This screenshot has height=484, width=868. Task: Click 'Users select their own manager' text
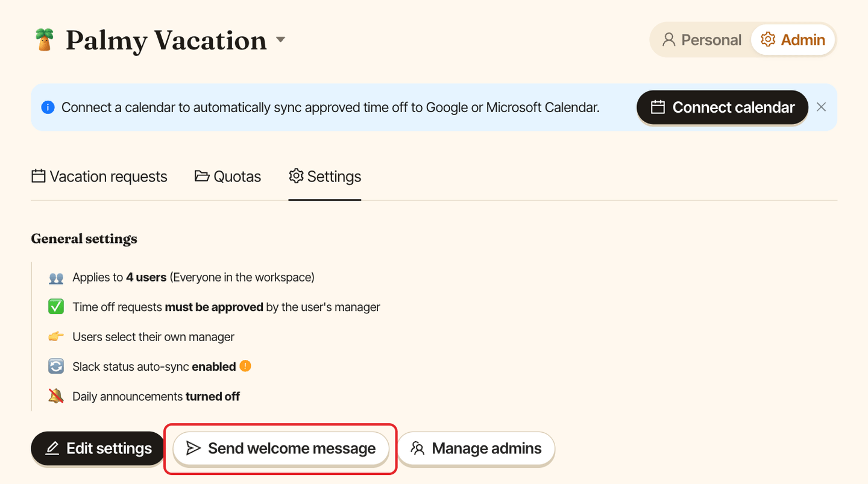[x=154, y=336]
